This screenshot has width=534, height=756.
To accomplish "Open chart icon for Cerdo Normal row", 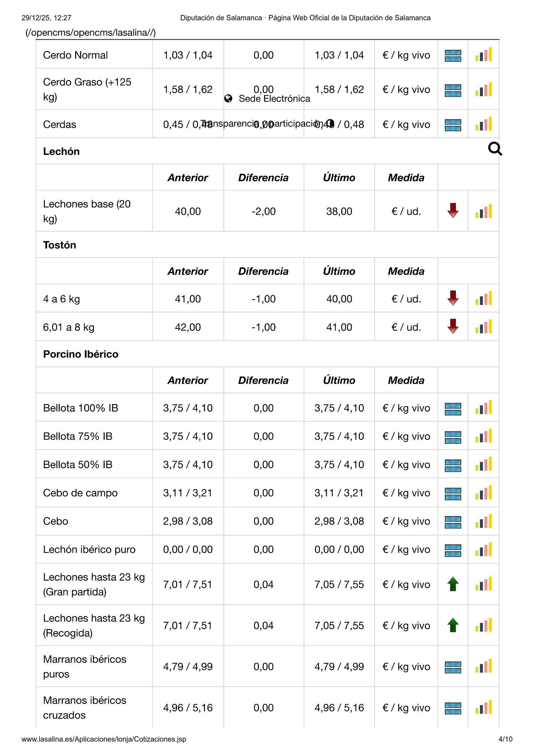I will (x=484, y=55).
